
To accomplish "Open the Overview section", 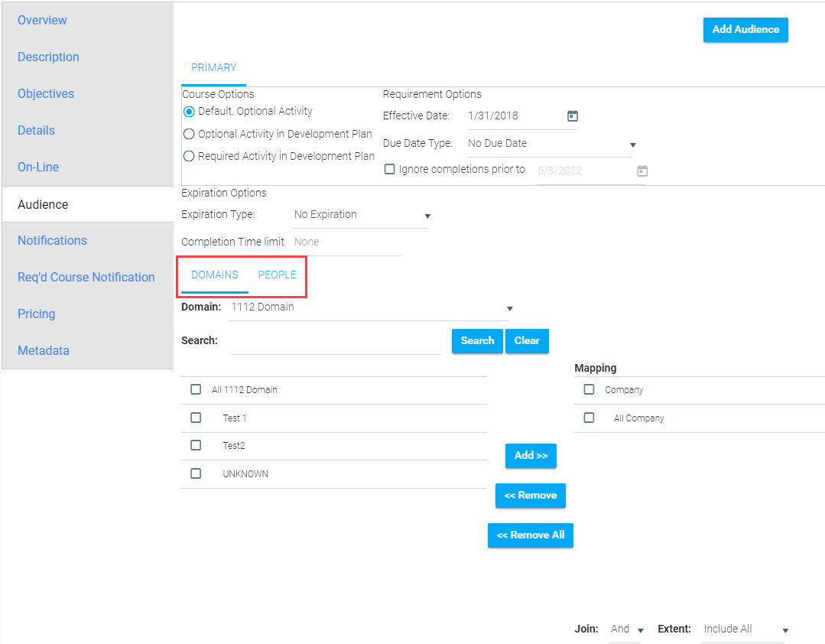I will 42,21.
